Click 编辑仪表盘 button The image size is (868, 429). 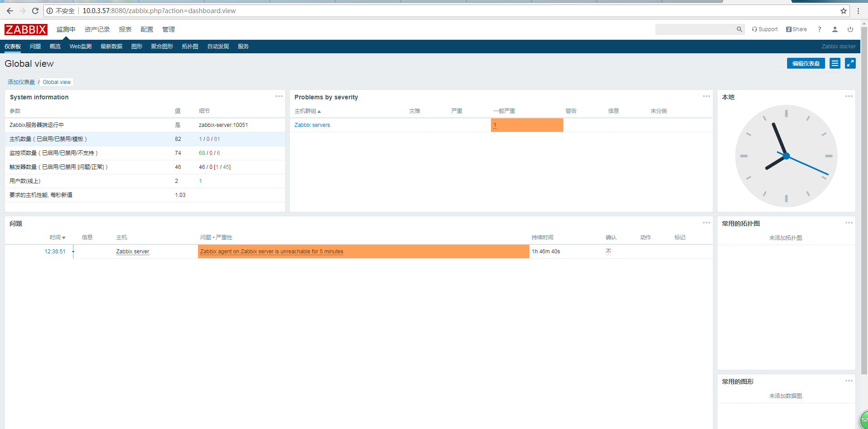(x=806, y=63)
